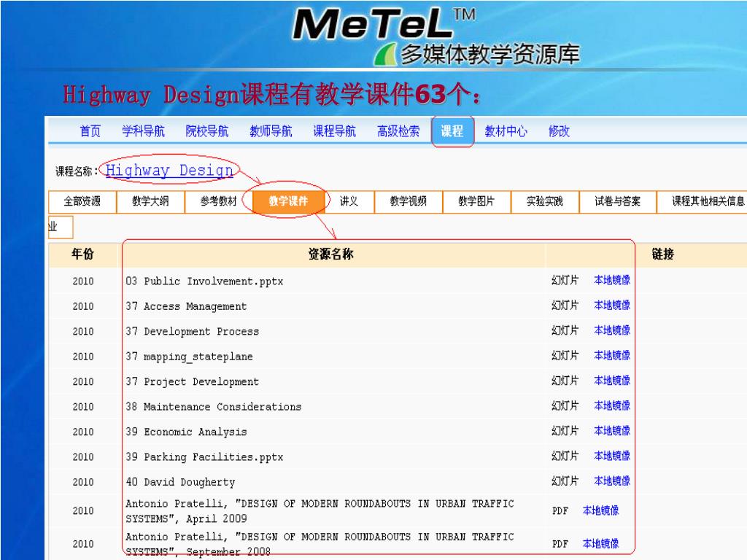Screen dimensions: 747x560
Task: Click 幻灯片 type in Public Involvement row
Action: tap(565, 280)
